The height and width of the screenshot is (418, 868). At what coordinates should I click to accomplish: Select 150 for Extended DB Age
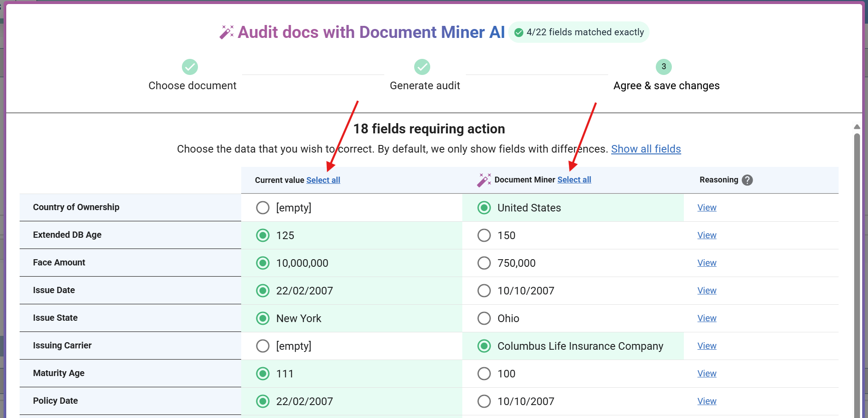pos(484,236)
